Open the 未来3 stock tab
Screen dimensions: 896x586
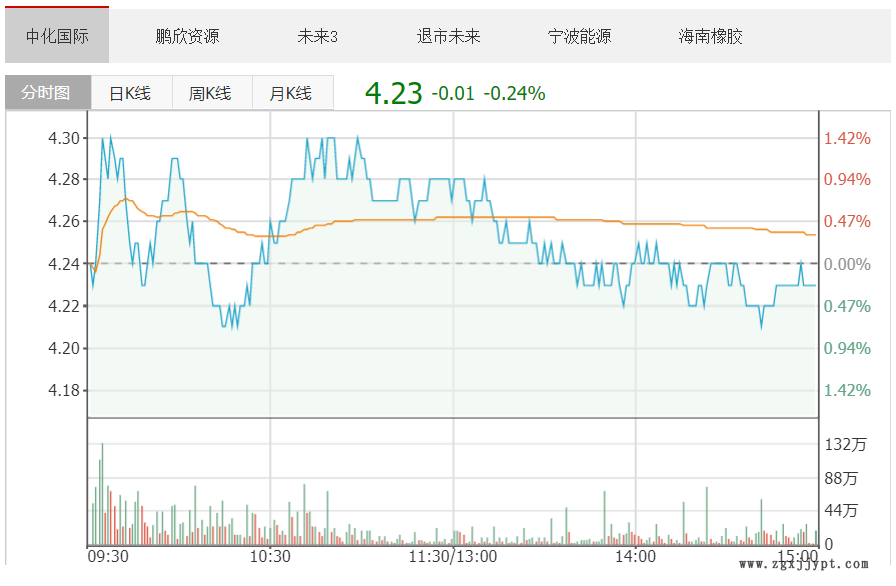point(318,37)
